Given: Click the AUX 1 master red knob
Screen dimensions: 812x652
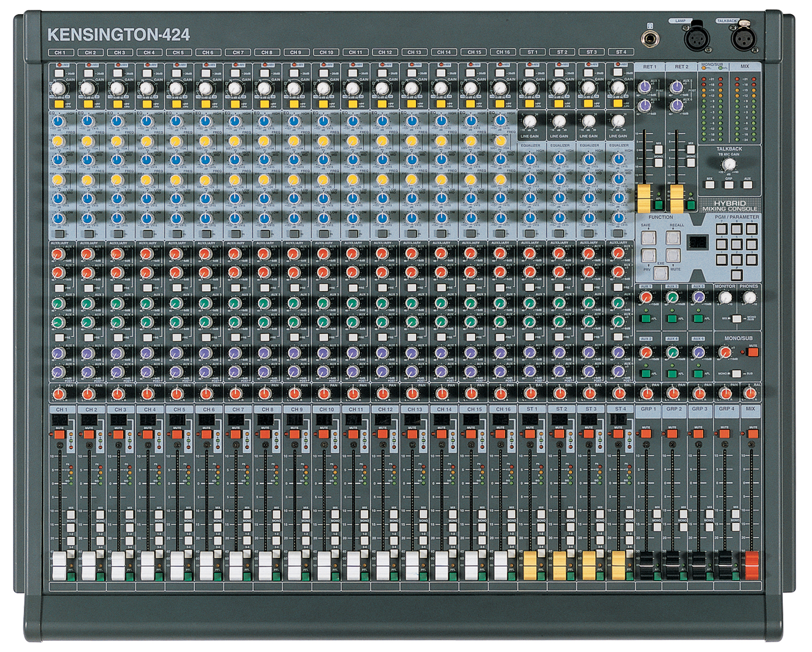Looking at the screenshot, I should [646, 297].
